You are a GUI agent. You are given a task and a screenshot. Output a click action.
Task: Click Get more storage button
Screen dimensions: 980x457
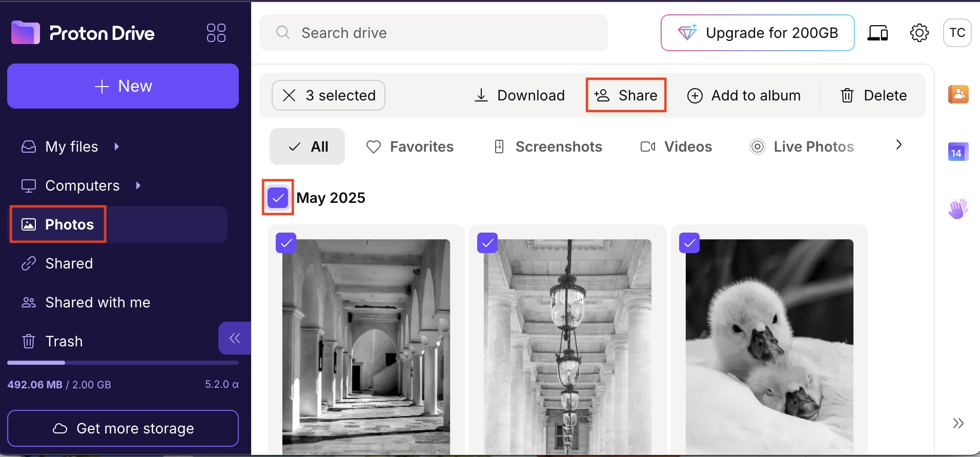coord(123,428)
